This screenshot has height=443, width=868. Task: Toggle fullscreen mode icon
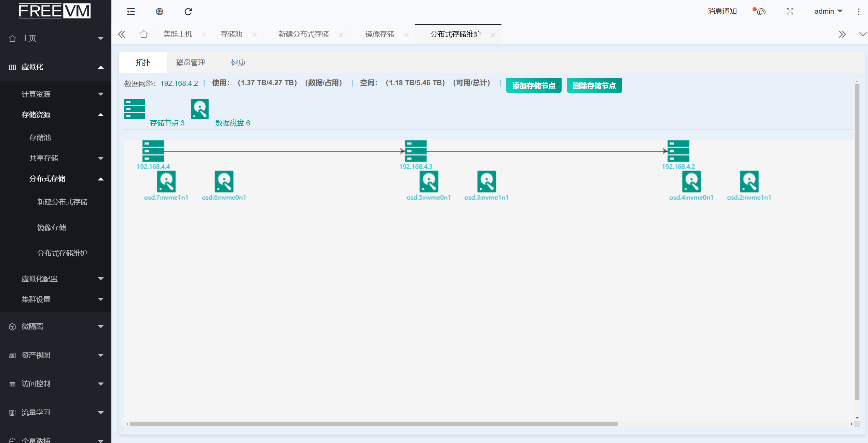[790, 12]
